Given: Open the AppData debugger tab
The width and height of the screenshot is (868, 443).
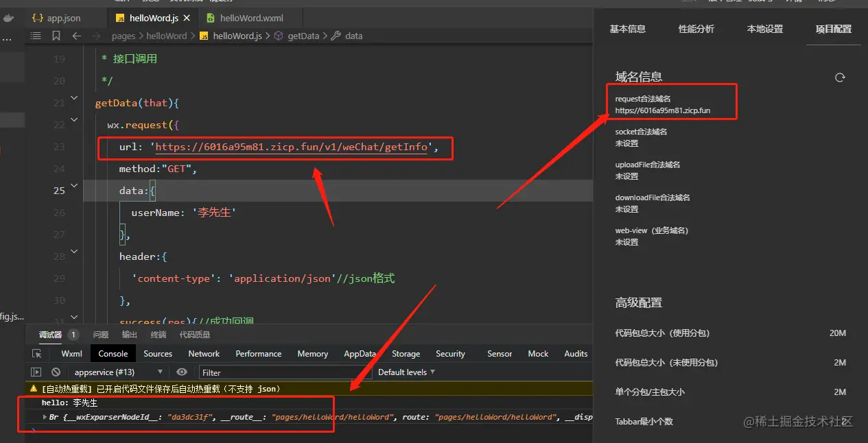Looking at the screenshot, I should click(360, 354).
